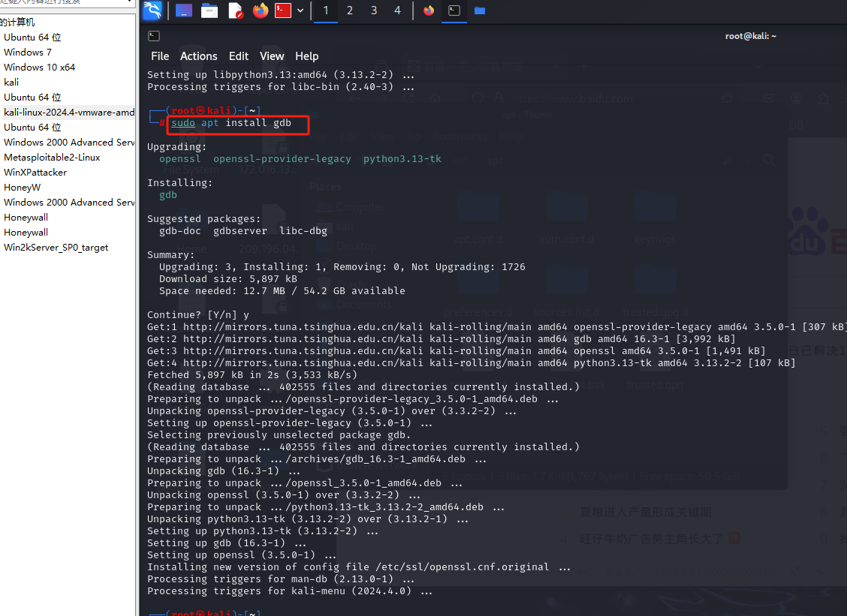Viewport: 847px width, 616px height.
Task: Select the terminal window taskbar button
Action: pos(454,11)
